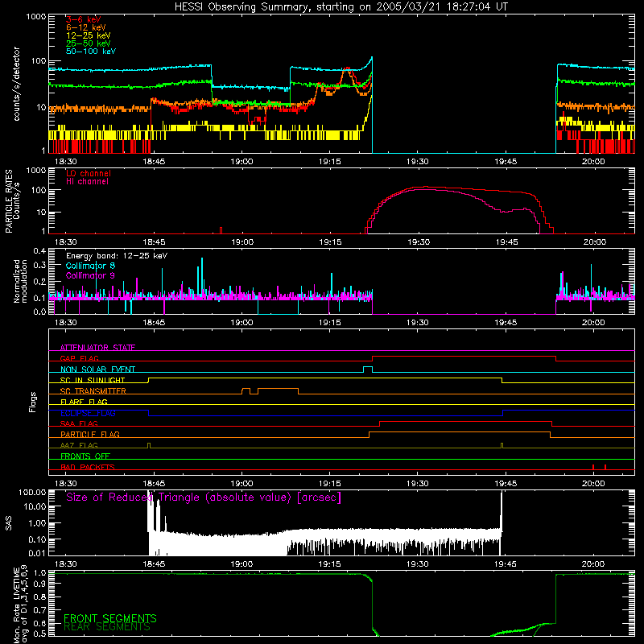The width and height of the screenshot is (644, 644).
Task: Select the 'ECLIPSE FLAG' label
Action: coord(88,413)
